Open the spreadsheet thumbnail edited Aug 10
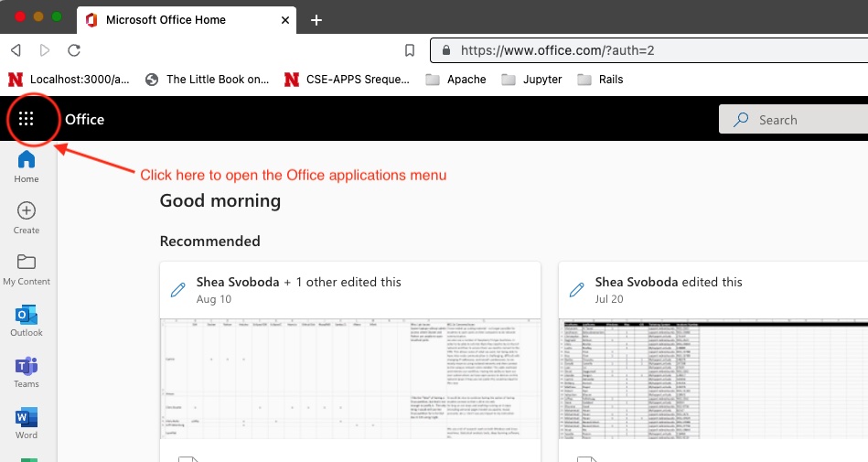The image size is (868, 462). [x=349, y=379]
